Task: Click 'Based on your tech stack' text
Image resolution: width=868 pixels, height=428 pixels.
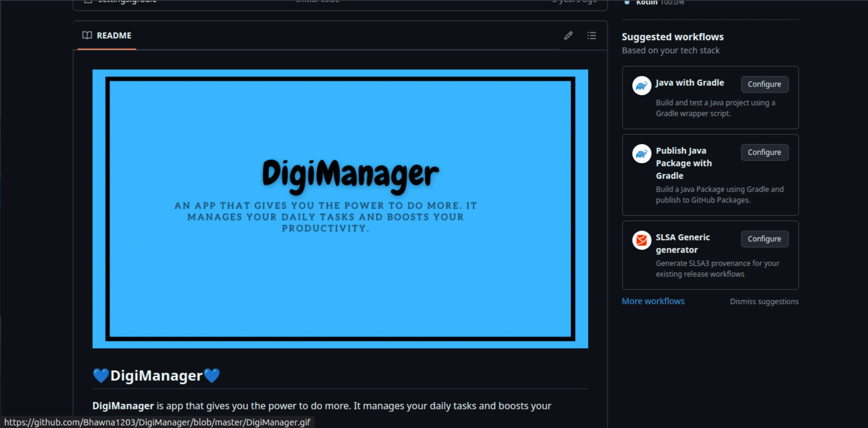Action: 670,51
